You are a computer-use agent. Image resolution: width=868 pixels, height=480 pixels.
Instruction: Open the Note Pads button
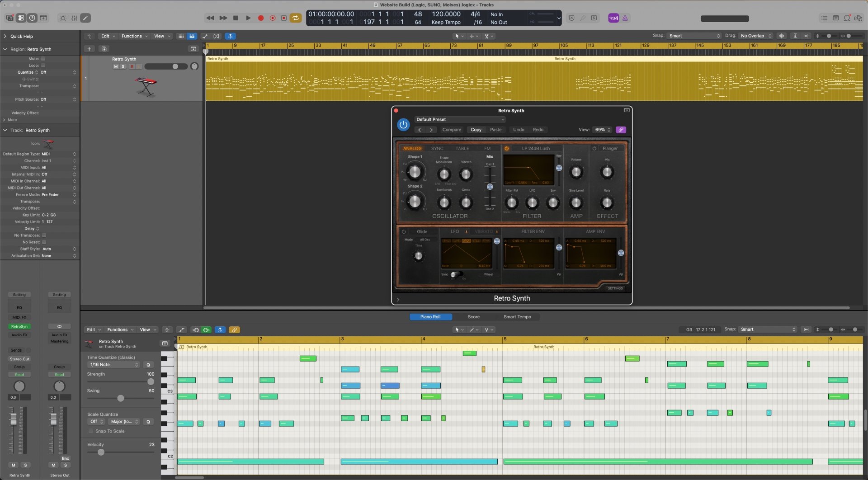click(836, 18)
